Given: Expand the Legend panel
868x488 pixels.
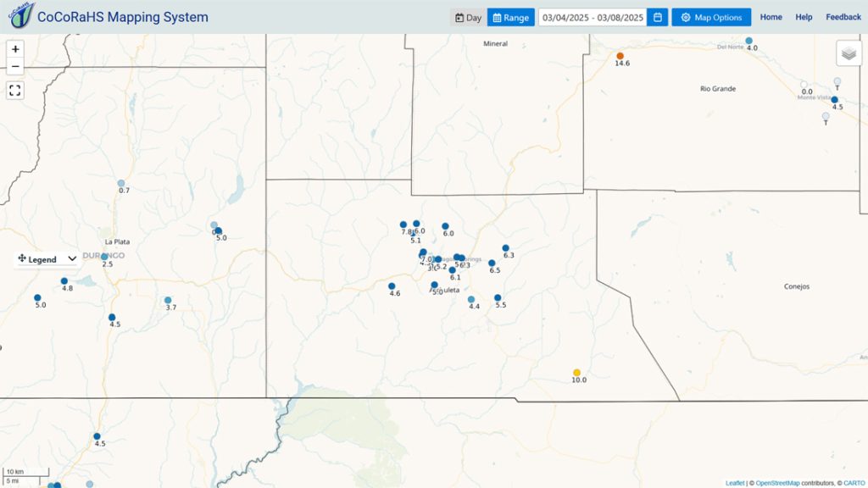Looking at the screenshot, I should [72, 259].
